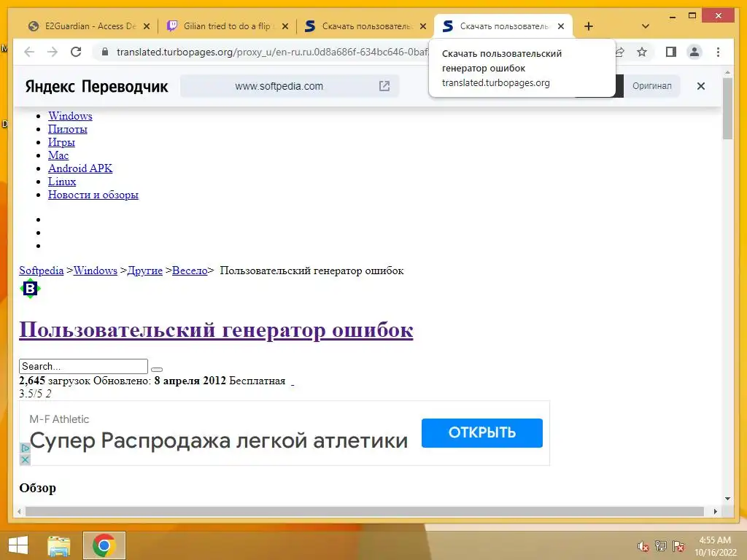Open softpedia.com original page icon
Viewport: 747px width, 560px height.
pyautogui.click(x=384, y=86)
